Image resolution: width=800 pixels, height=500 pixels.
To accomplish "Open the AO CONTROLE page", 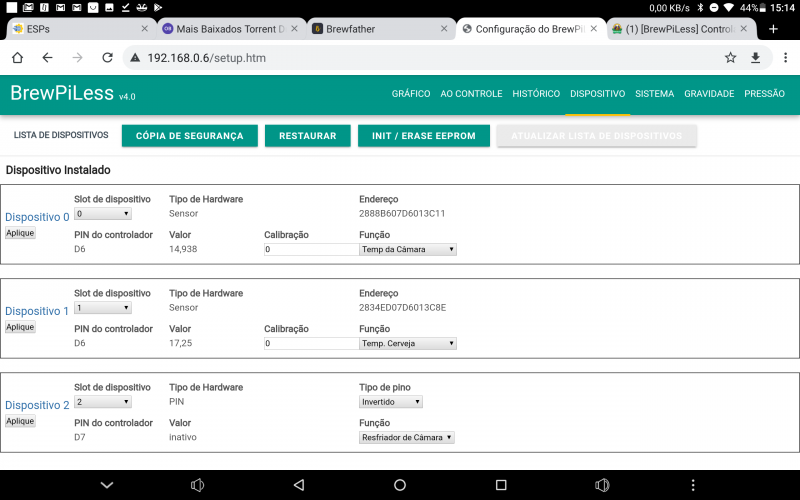I will [x=471, y=94].
